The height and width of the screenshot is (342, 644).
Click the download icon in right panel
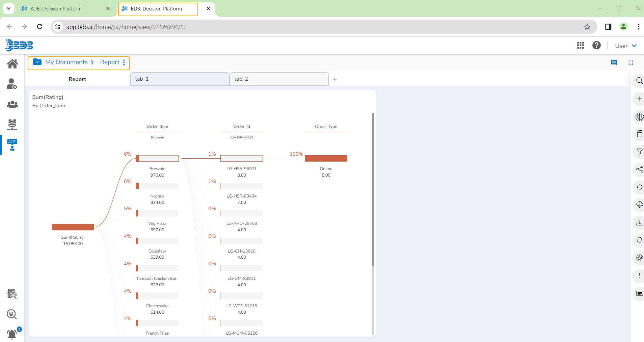tap(639, 222)
